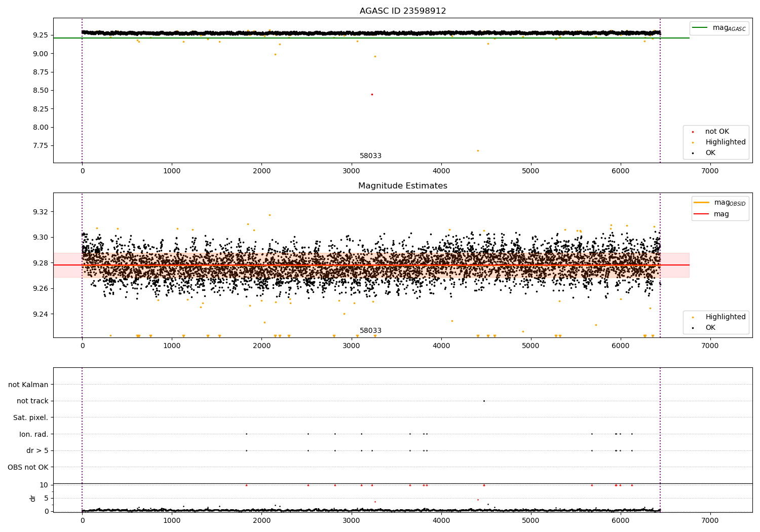Click the 9.28 y-axis tick label

coord(40,263)
